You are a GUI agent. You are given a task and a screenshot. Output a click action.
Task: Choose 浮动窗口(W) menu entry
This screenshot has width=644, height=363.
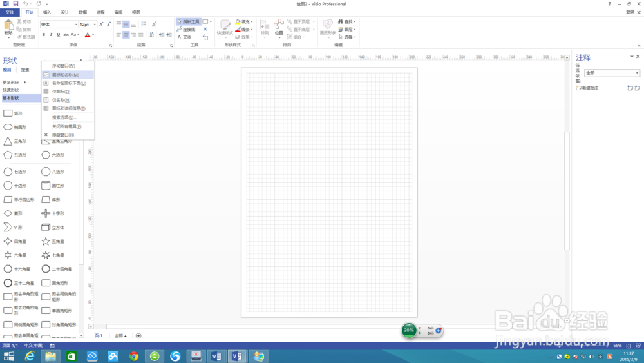click(x=68, y=66)
